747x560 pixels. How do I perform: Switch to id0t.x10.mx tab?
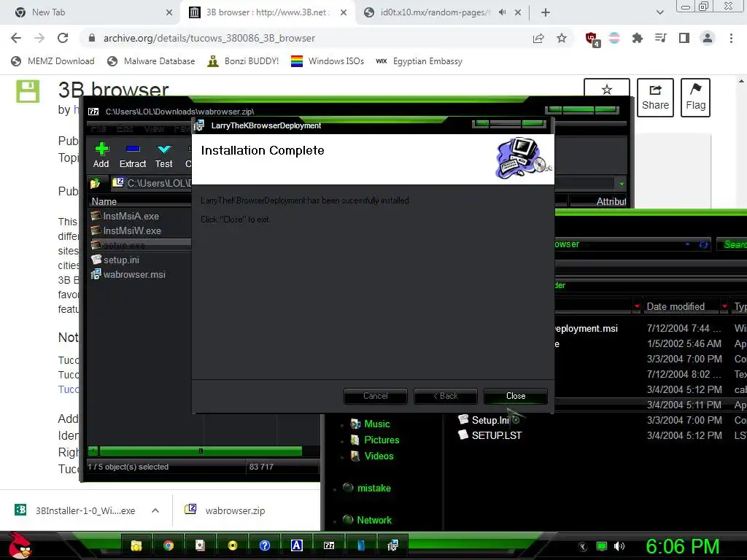429,12
